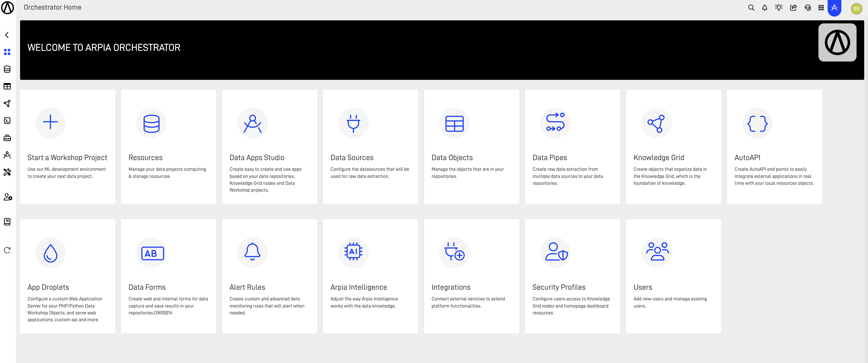Open the data apps compass icon in the sidebar
The width and height of the screenshot is (868, 363).
7,155
